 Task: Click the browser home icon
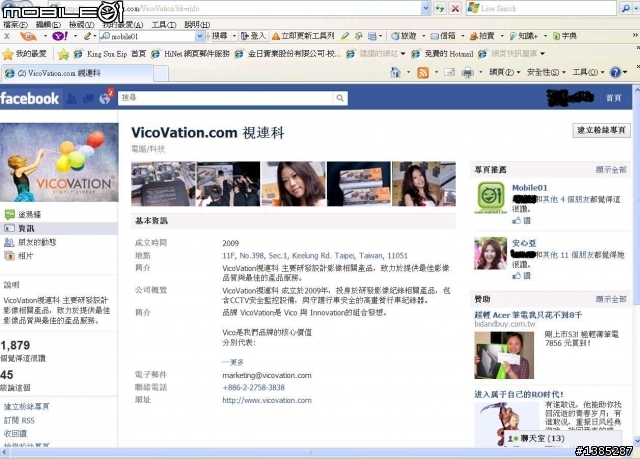395,73
